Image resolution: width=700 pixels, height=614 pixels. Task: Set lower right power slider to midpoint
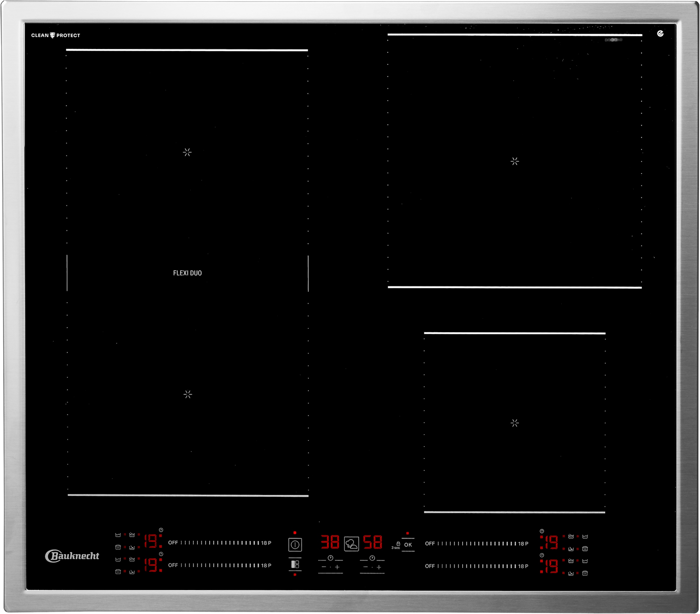coord(477,566)
